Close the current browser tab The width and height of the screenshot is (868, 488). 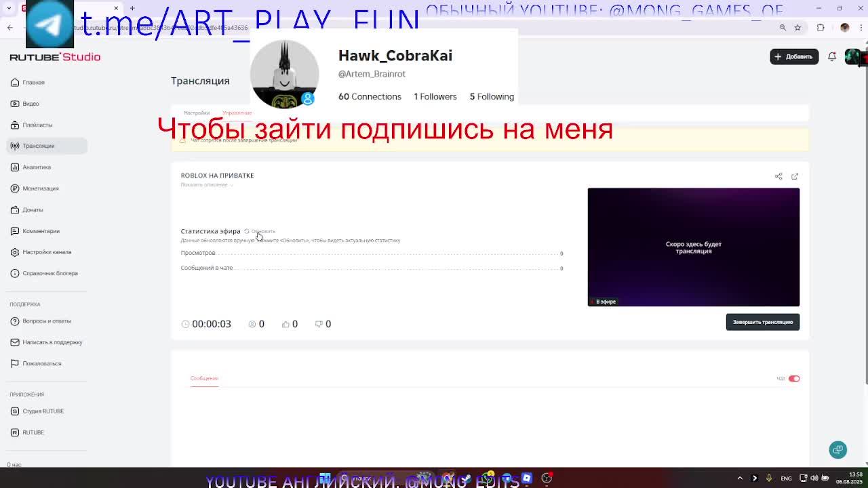[x=116, y=8]
